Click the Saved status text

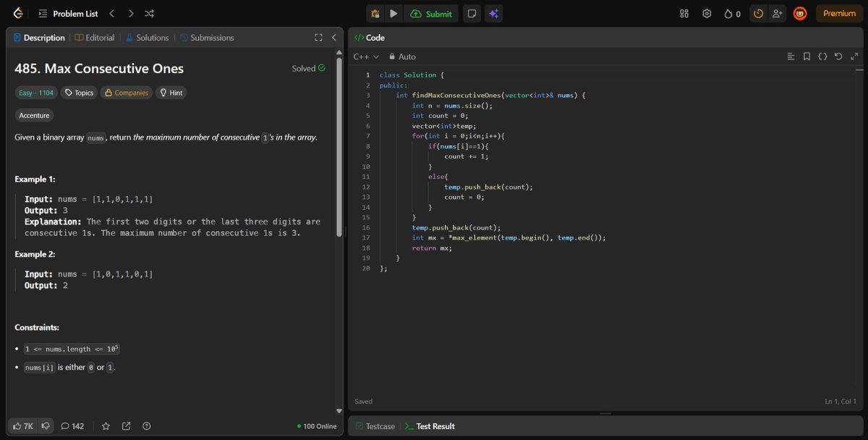click(364, 402)
